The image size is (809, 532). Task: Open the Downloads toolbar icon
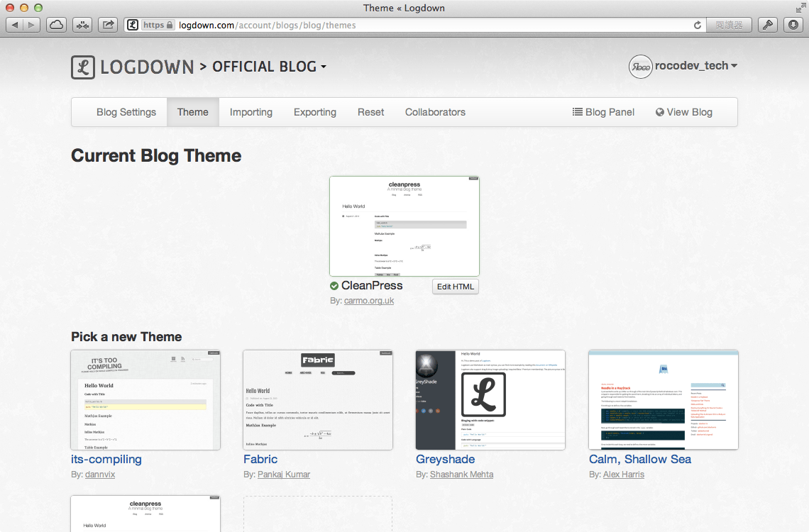pyautogui.click(x=793, y=25)
